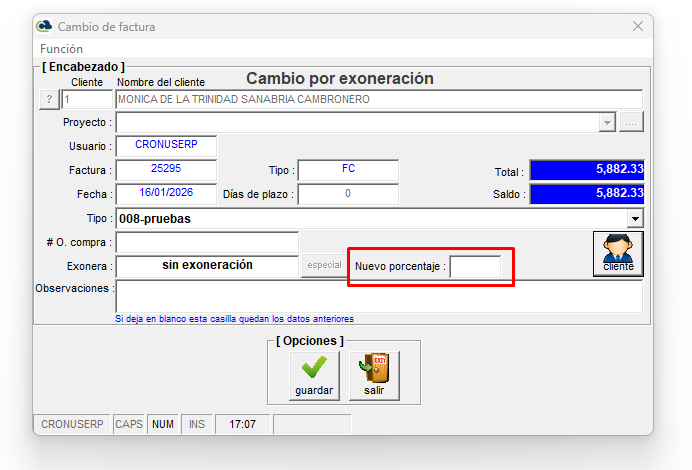Image resolution: width=692 pixels, height=470 pixels.
Task: Click the Factura field showing 25295
Action: [x=166, y=170]
